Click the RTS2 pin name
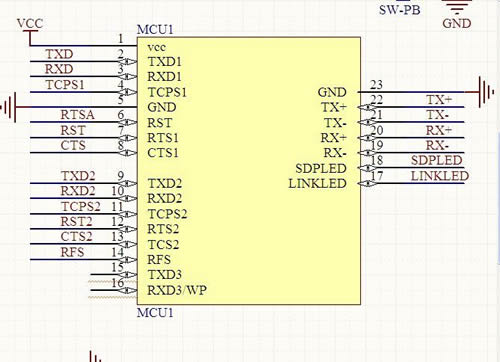The image size is (500, 362). 163,229
